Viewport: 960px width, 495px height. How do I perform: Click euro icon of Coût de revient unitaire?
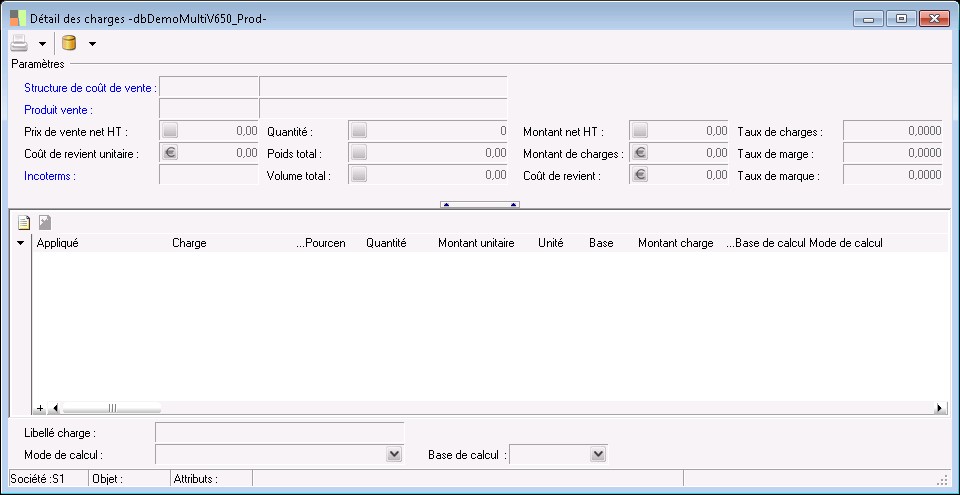click(170, 153)
